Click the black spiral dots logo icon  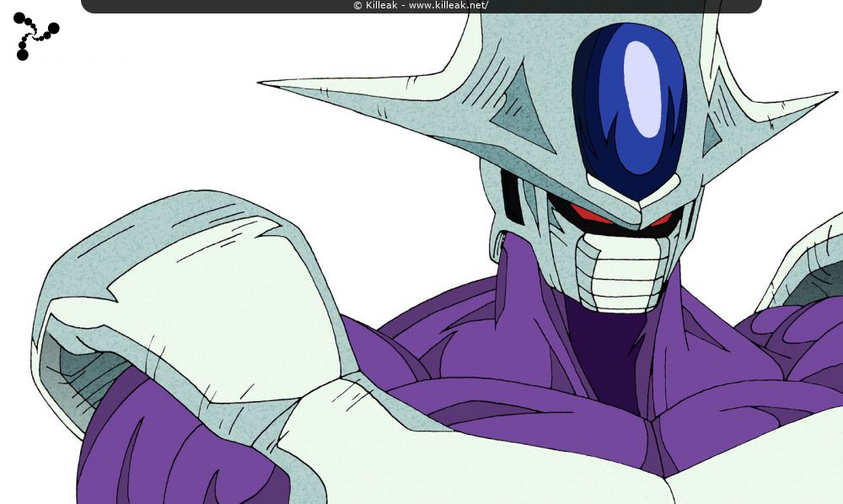coord(36,36)
